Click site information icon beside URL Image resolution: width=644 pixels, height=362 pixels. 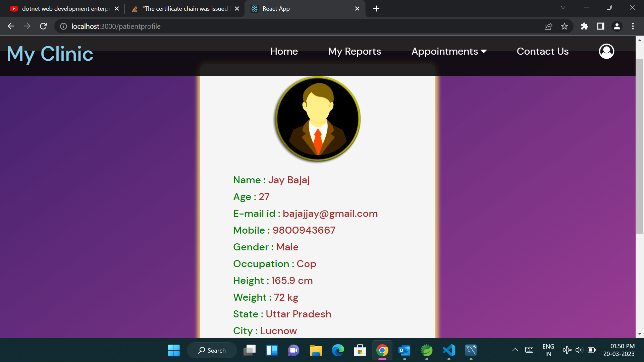coord(63,26)
